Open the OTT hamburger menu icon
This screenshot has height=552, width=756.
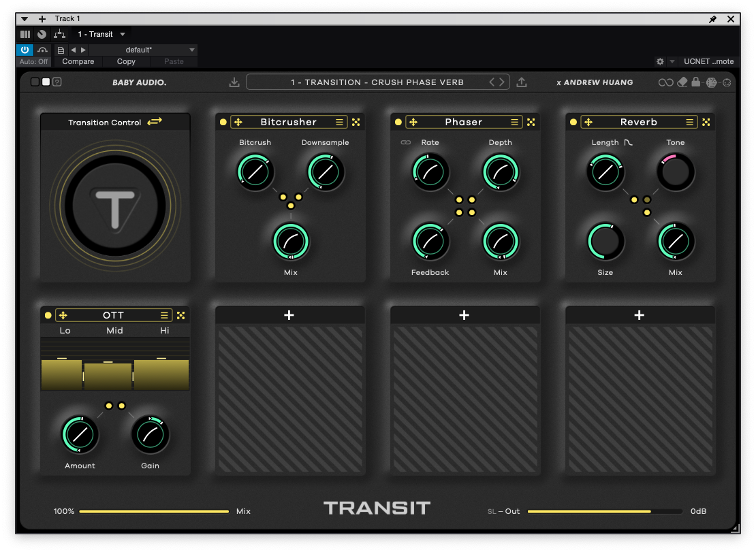164,316
